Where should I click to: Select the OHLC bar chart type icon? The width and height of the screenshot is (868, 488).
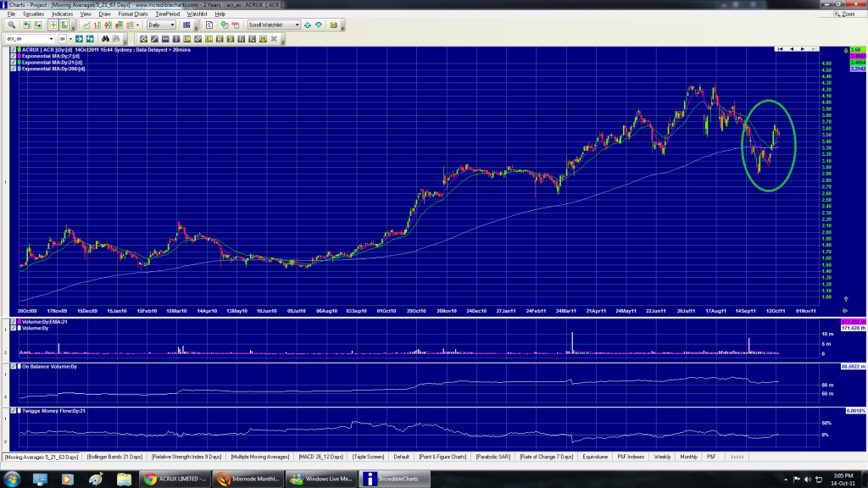coord(97,25)
